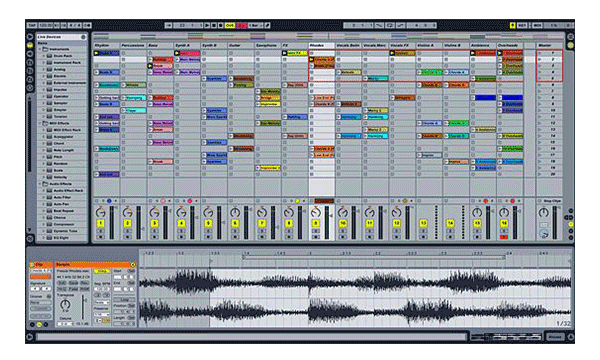Collapse the MIDI Effects folder
This screenshot has height=360, width=600.
(40, 123)
